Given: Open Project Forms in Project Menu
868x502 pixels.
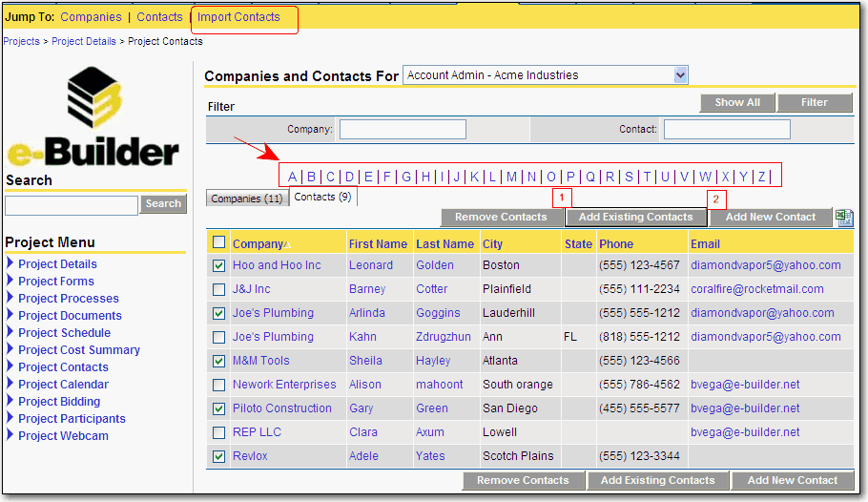Looking at the screenshot, I should coord(56,281).
